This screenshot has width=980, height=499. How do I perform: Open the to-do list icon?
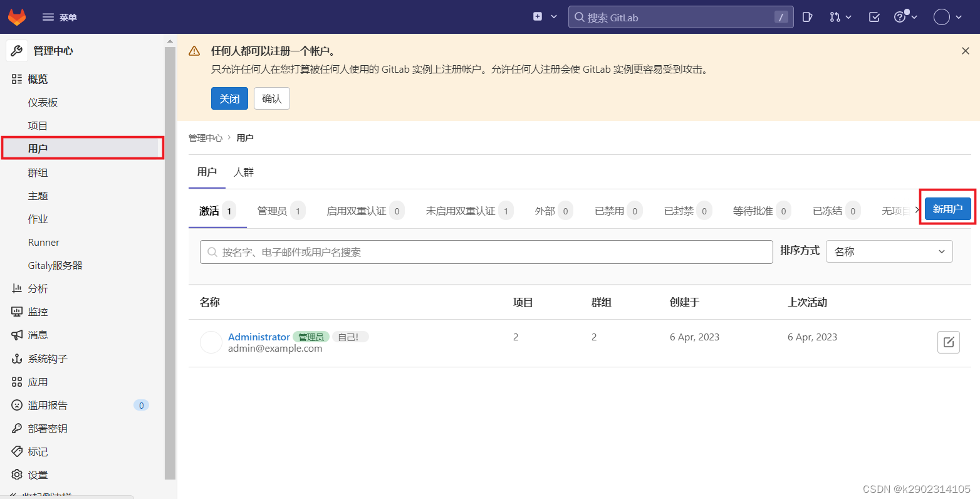pos(874,17)
